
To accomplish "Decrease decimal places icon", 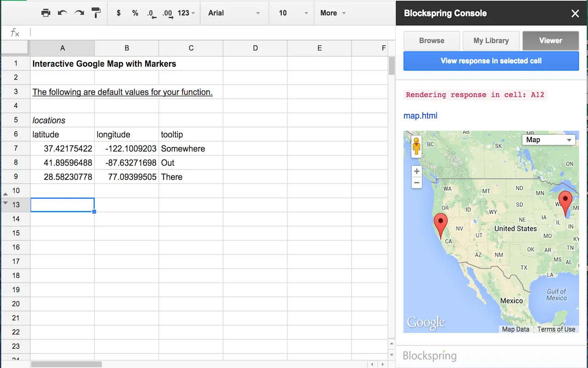I will coord(152,13).
